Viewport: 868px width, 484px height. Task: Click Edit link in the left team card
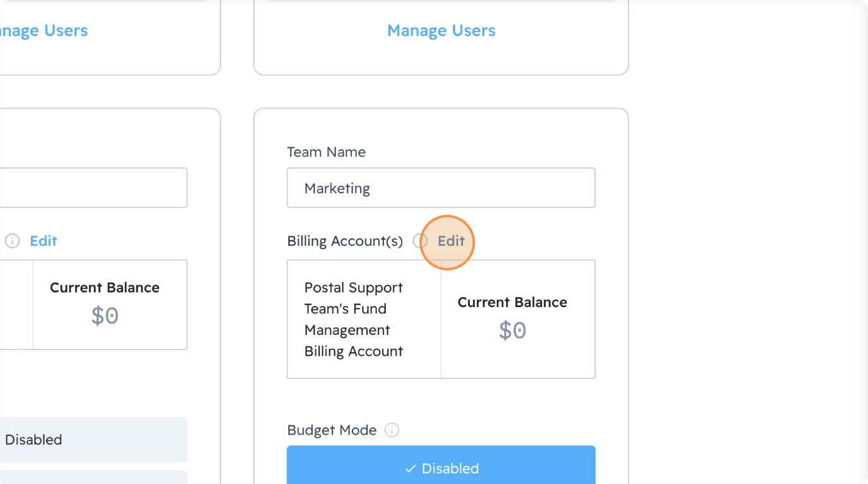pyautogui.click(x=44, y=241)
